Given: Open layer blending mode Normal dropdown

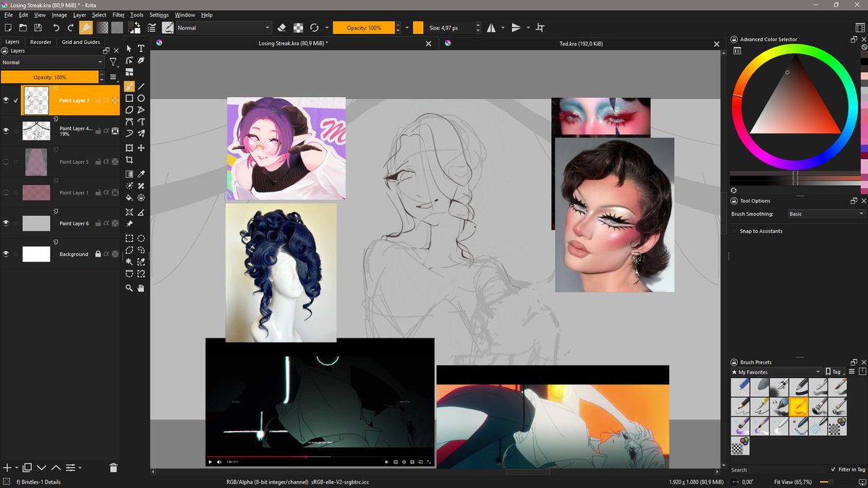Looking at the screenshot, I should [52, 63].
